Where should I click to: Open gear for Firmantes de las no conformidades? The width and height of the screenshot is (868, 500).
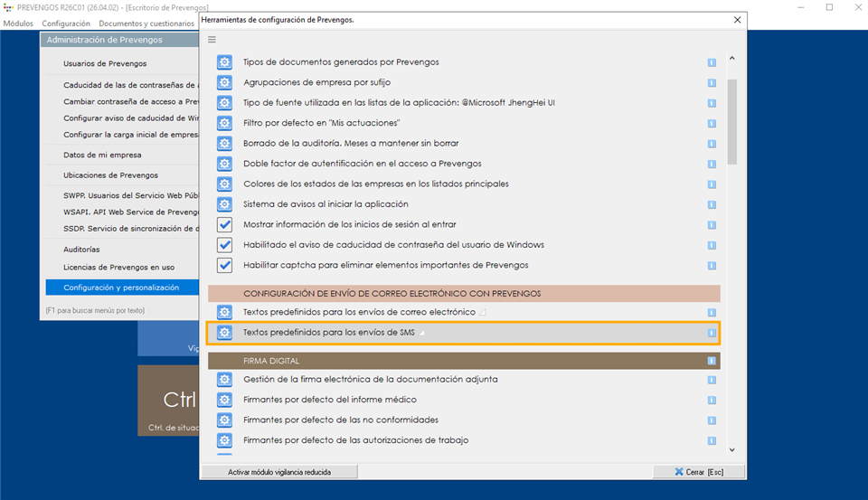224,420
